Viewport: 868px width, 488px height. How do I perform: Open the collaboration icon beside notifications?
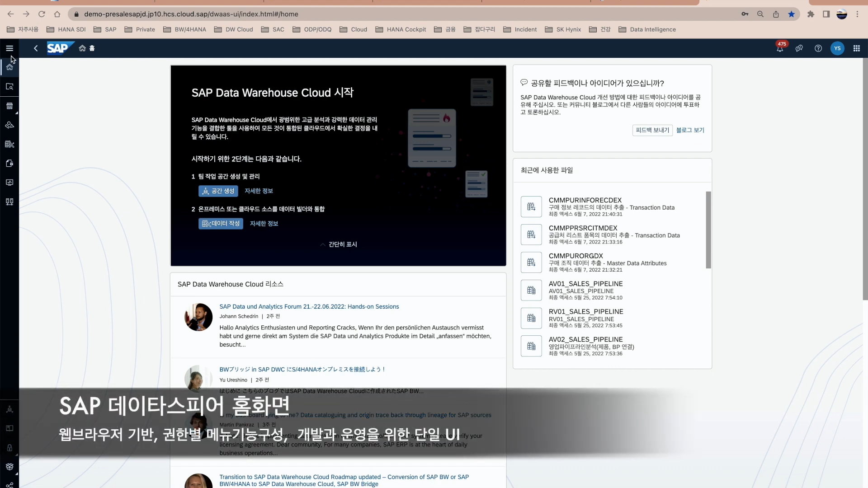(799, 48)
